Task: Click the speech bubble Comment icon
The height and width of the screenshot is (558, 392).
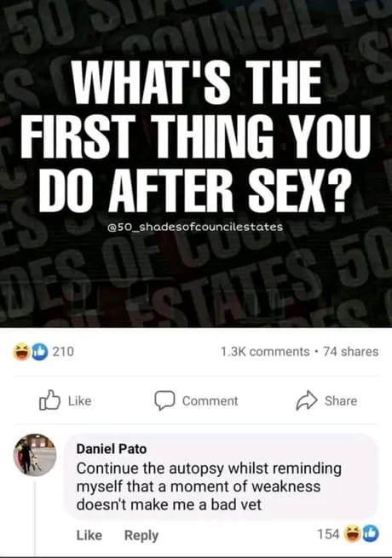Action: click(x=164, y=400)
